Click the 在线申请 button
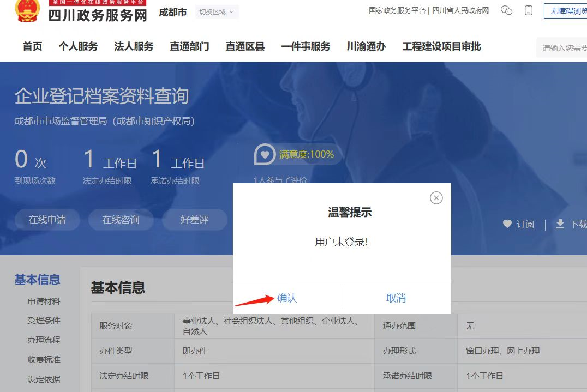 pos(47,220)
